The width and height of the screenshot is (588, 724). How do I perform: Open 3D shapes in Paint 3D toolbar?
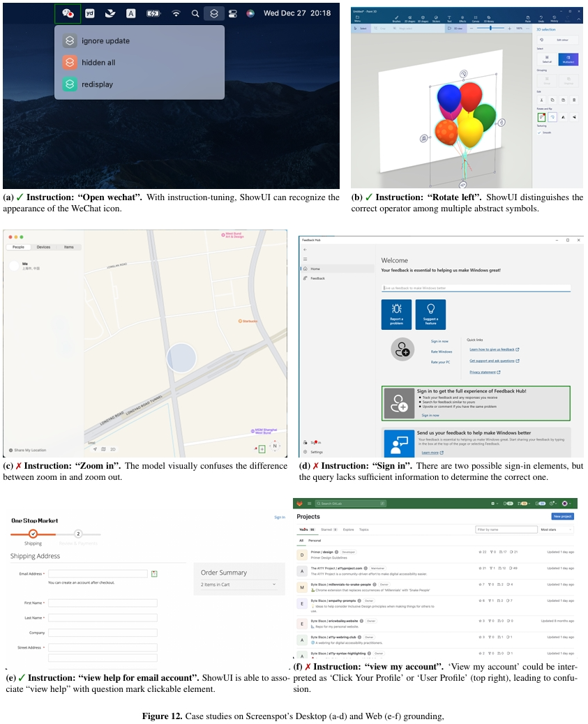(423, 19)
